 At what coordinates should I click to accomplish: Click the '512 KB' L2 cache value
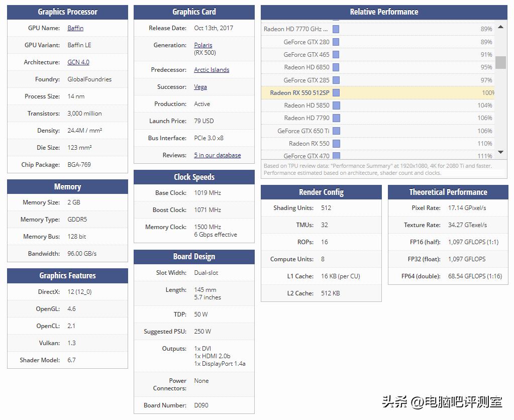(x=331, y=293)
